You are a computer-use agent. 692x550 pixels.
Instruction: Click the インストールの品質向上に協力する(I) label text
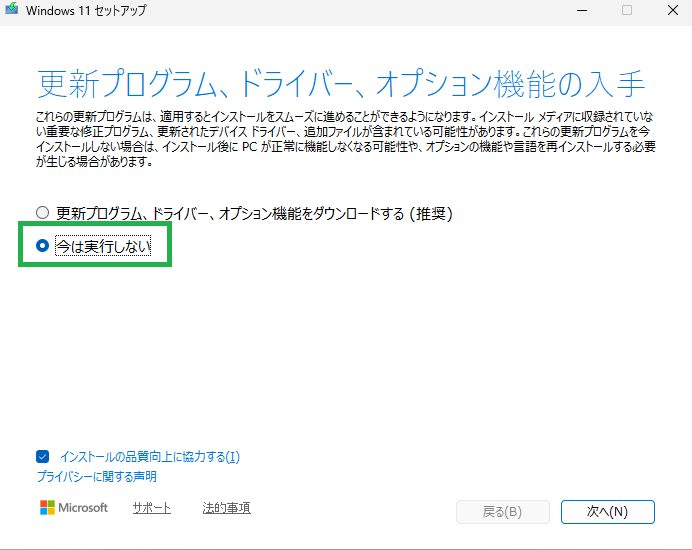click(149, 457)
